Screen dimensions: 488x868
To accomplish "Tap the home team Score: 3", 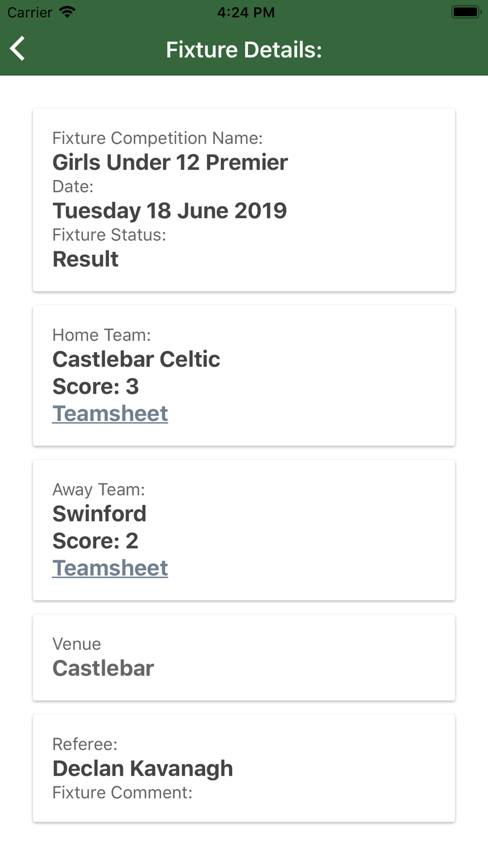I will [96, 387].
